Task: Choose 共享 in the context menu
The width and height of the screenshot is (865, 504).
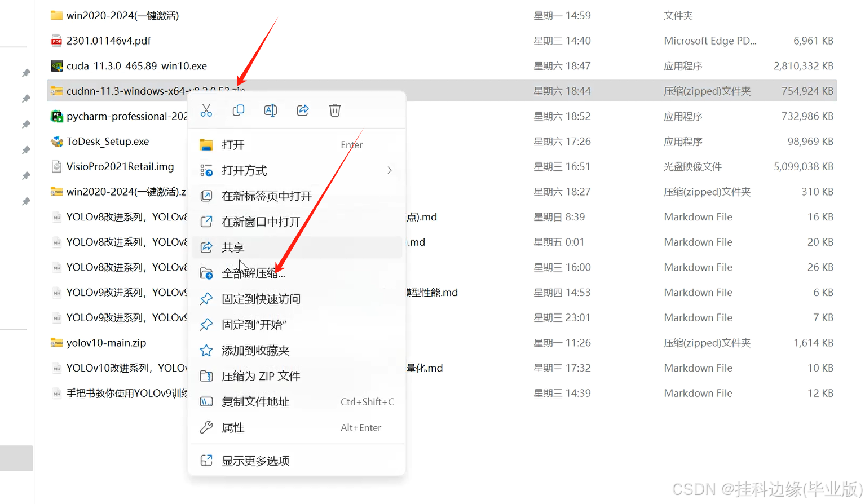Action: [x=297, y=247]
